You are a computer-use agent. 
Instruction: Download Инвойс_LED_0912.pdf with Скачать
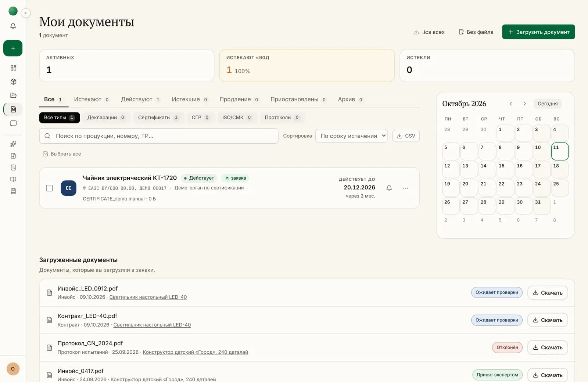point(548,293)
